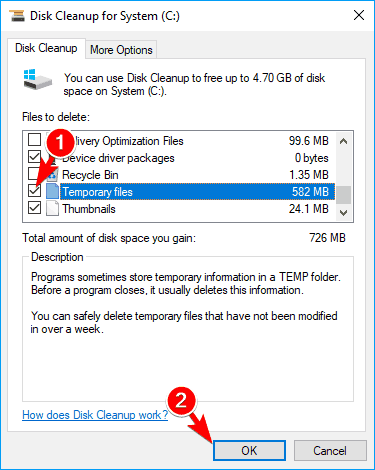Image resolution: width=375 pixels, height=470 pixels.
Task: Uncheck the Temporary files checkbox
Action: 34,191
